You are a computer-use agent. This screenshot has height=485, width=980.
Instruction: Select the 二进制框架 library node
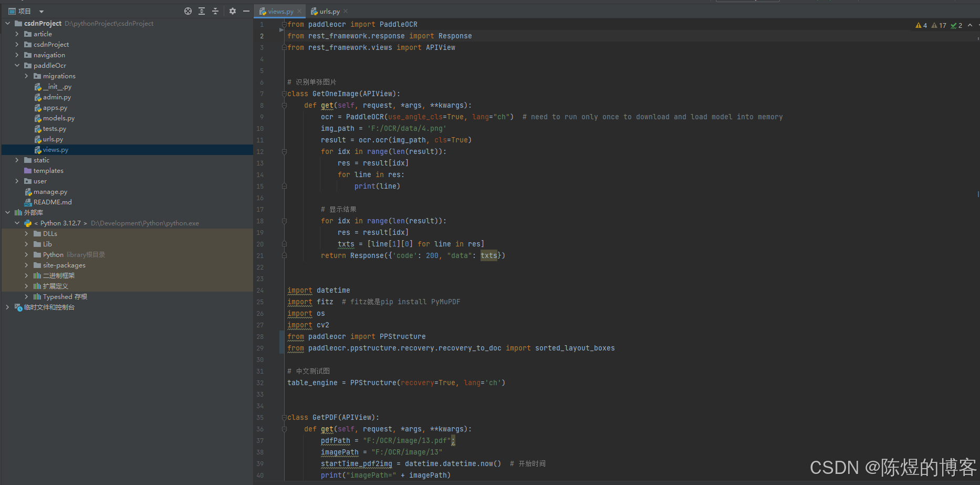point(54,276)
